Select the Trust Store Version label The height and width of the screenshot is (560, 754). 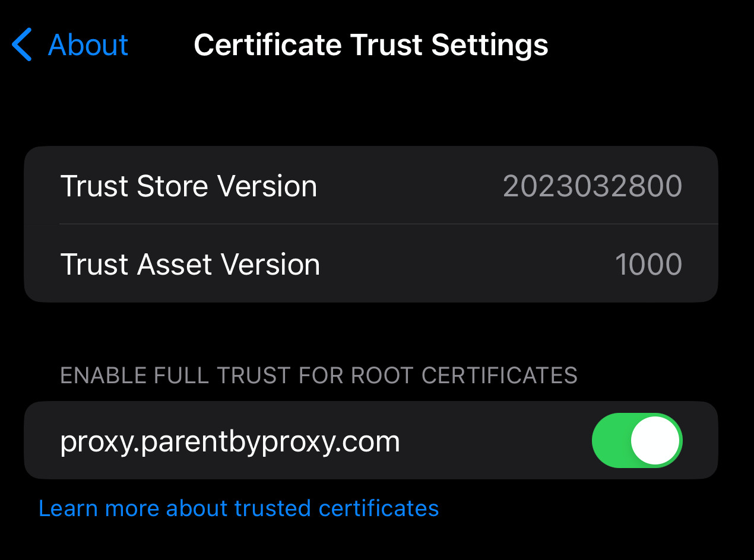[x=189, y=186]
